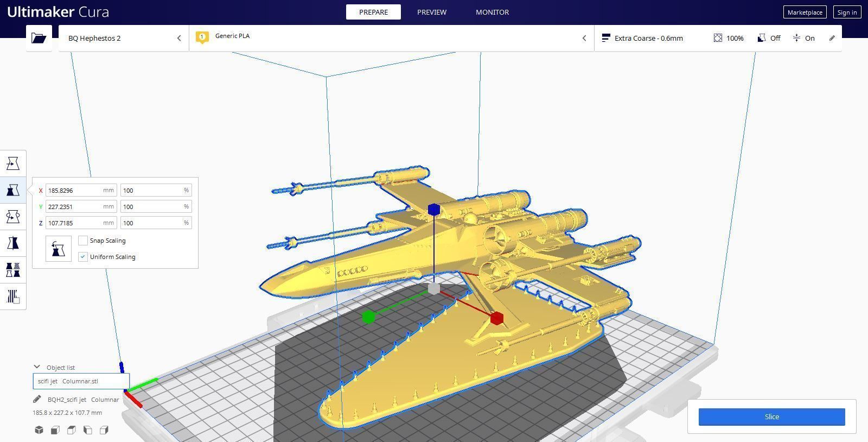The image size is (868, 442).
Task: Click the Z scale percent field
Action: tap(156, 223)
